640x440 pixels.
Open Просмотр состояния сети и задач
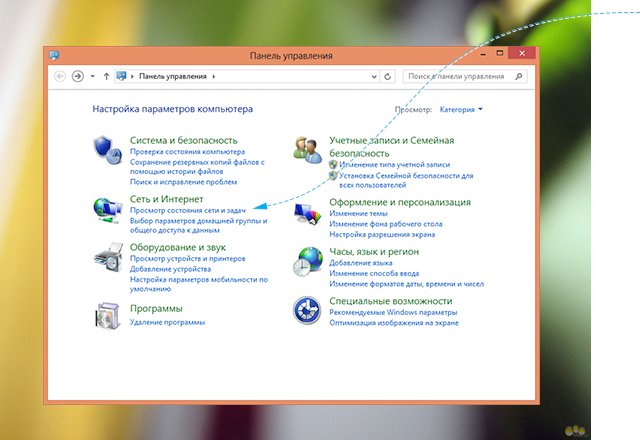click(188, 211)
